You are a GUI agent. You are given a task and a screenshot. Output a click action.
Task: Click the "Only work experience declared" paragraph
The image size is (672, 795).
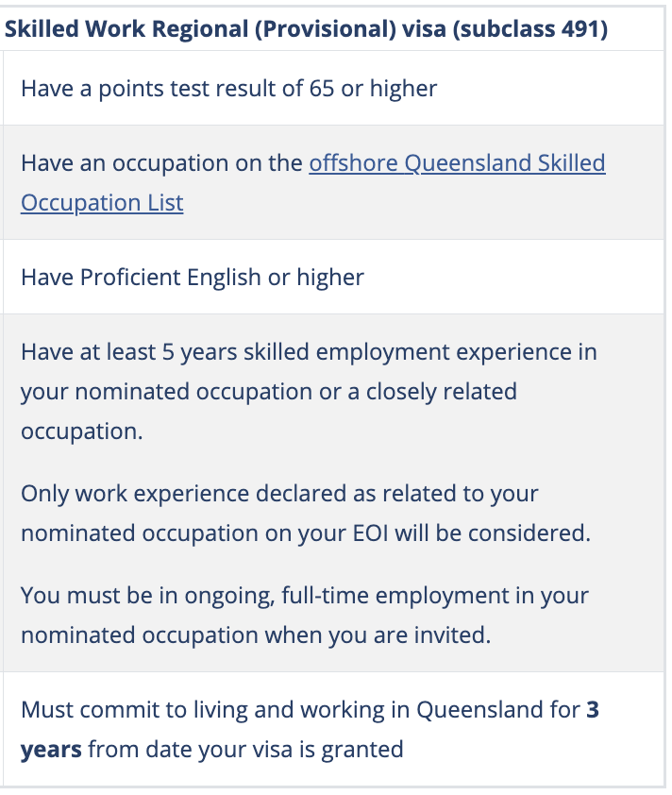coord(279,494)
